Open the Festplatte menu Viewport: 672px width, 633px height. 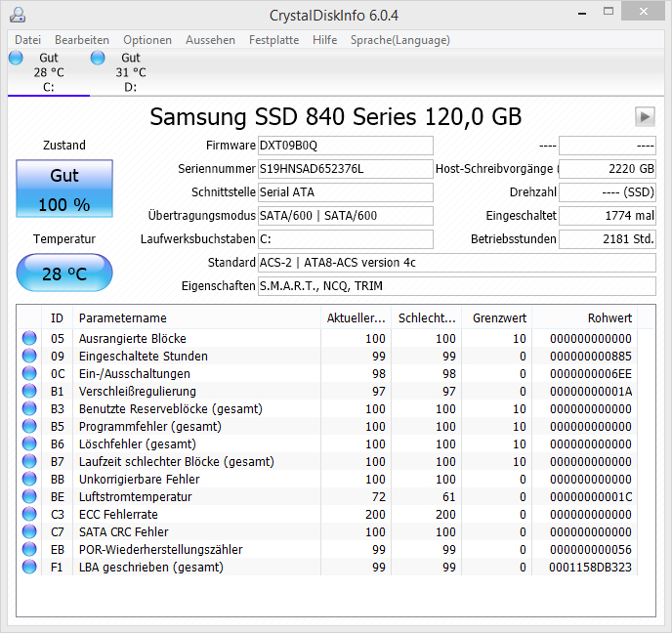click(273, 40)
